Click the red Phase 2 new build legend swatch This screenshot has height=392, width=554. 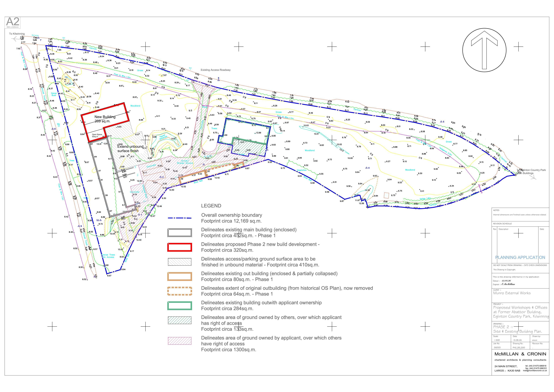point(179,247)
